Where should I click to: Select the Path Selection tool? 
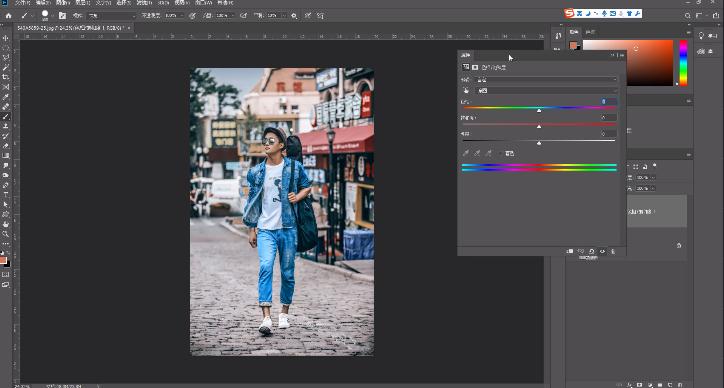pyautogui.click(x=6, y=204)
